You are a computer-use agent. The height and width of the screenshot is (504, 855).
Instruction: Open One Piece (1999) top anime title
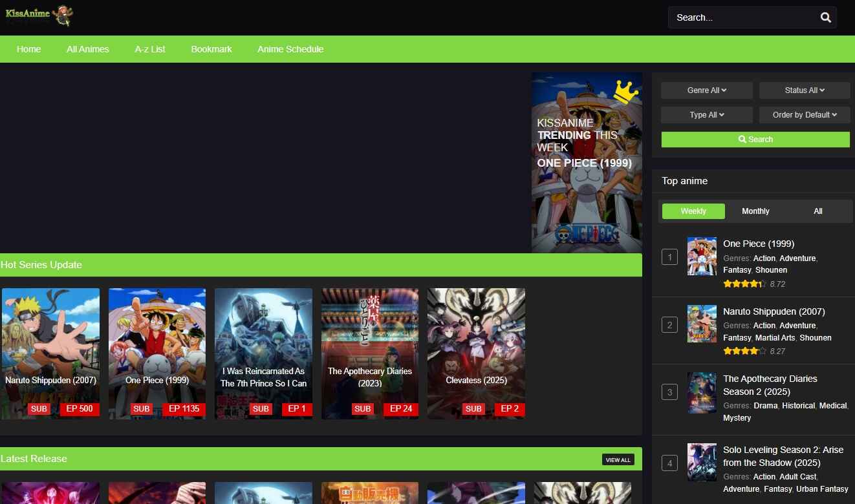pos(759,244)
